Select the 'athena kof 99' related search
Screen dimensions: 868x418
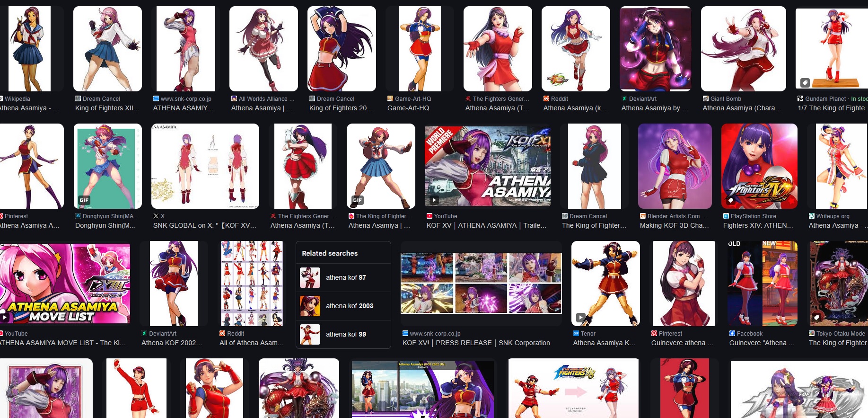343,334
